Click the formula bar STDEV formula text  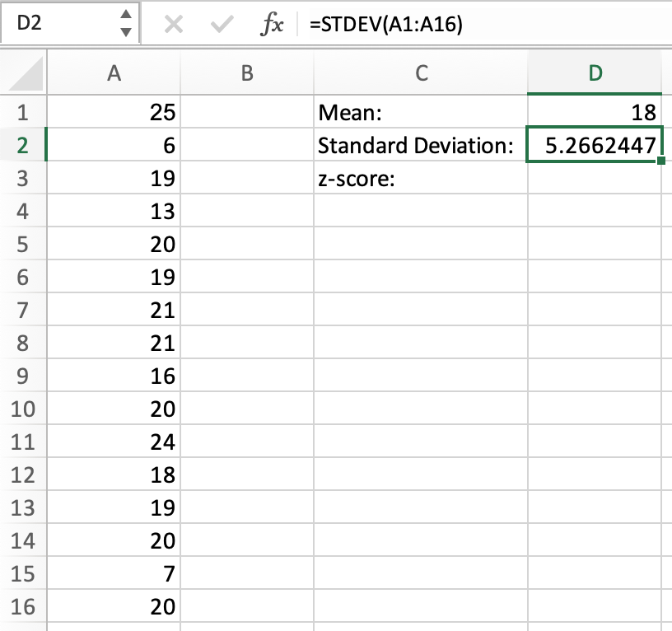click(x=385, y=25)
